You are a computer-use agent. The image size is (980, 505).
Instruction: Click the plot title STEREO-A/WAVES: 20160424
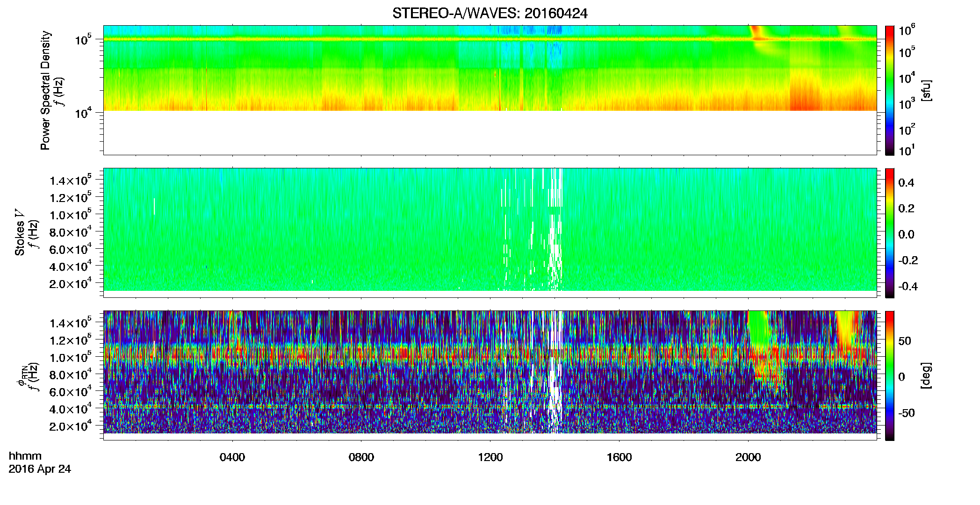[x=490, y=13]
